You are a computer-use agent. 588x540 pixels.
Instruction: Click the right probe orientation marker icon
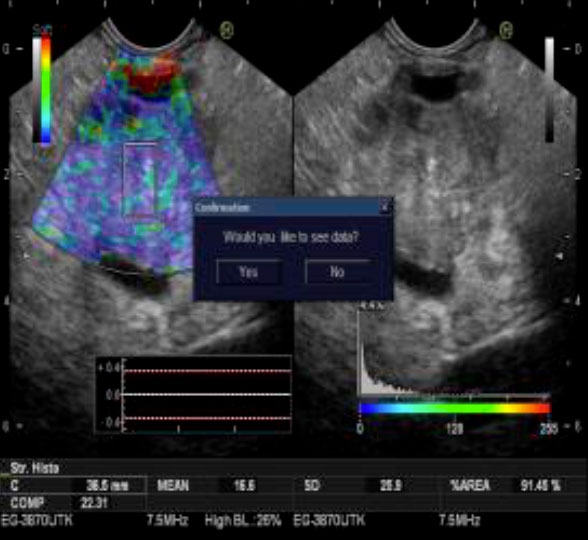(x=506, y=30)
